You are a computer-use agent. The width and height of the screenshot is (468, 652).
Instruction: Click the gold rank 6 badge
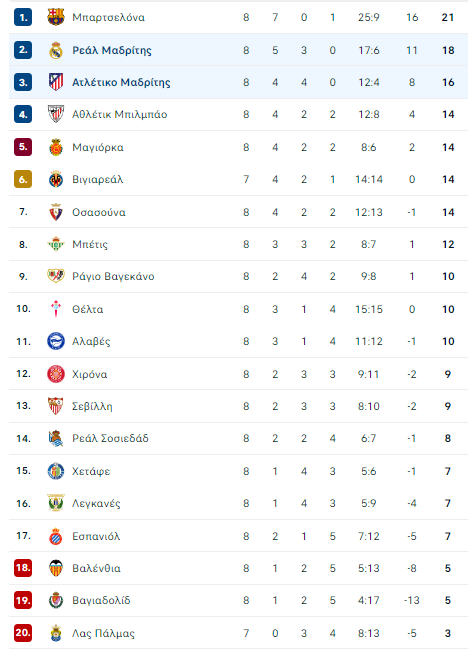point(23,179)
